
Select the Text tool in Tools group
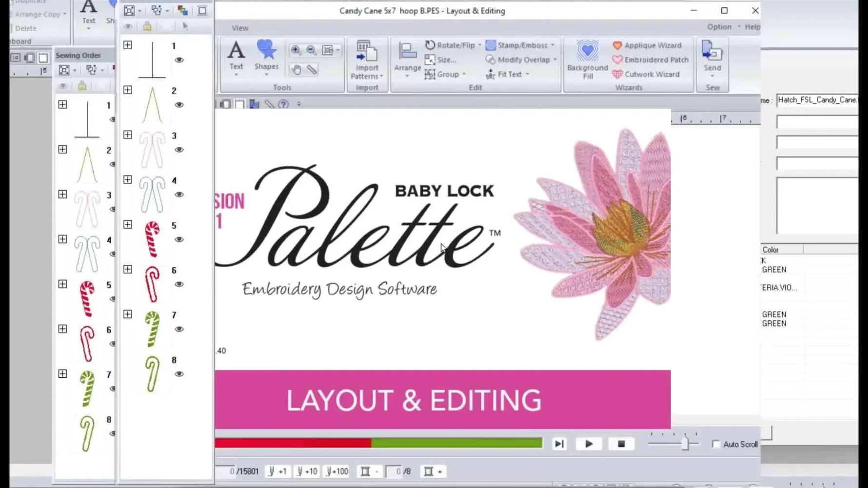coord(236,58)
